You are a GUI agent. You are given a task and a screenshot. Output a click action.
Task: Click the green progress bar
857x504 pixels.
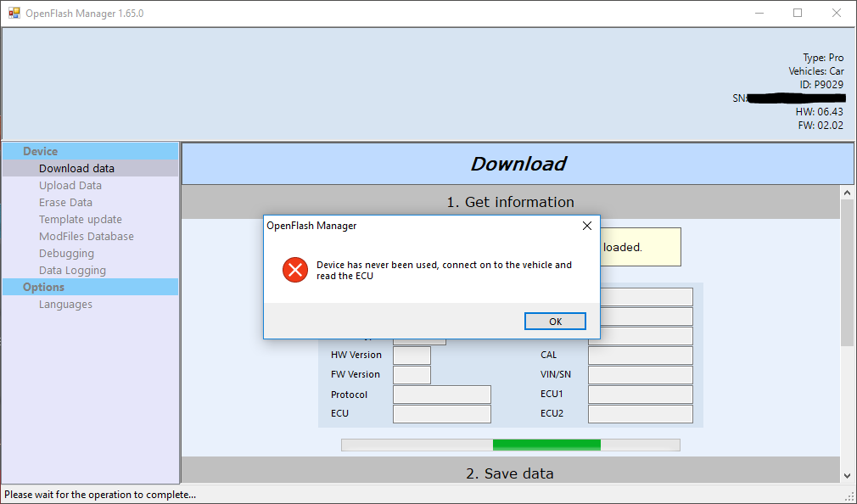click(x=546, y=444)
